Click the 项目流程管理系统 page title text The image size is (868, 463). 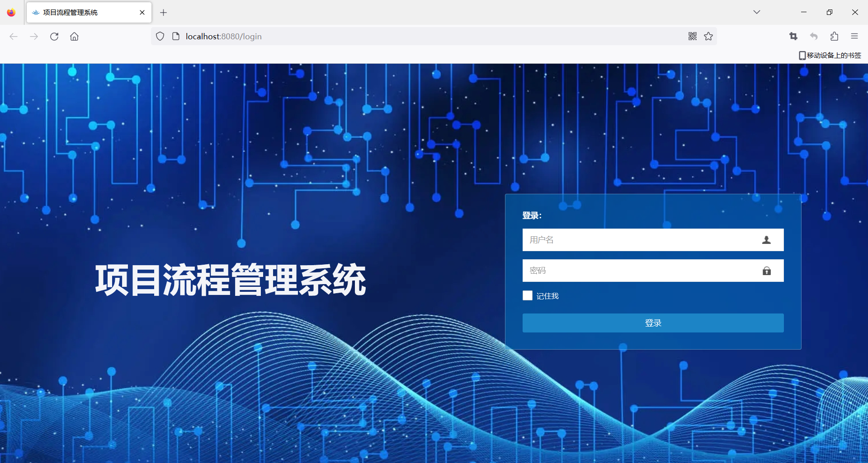[231, 280]
